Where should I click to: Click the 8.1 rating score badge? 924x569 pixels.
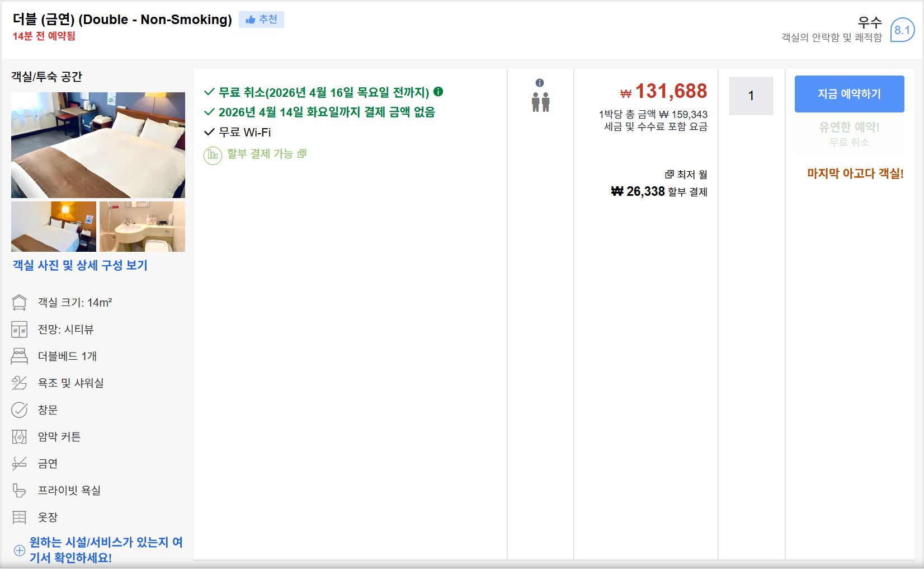click(x=902, y=30)
